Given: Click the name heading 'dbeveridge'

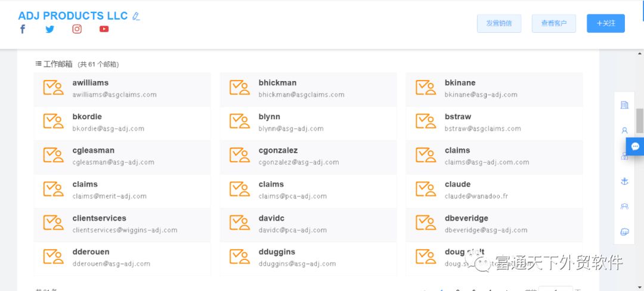Looking at the screenshot, I should (466, 218).
